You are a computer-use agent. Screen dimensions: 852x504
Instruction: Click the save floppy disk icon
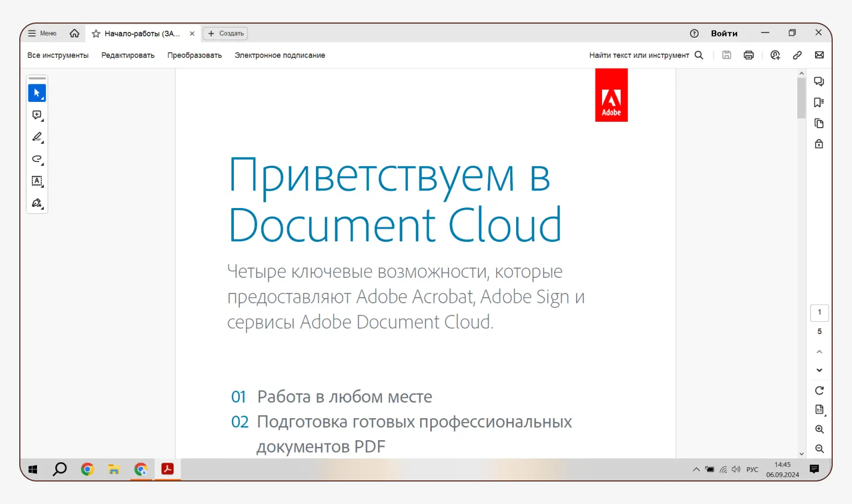726,55
